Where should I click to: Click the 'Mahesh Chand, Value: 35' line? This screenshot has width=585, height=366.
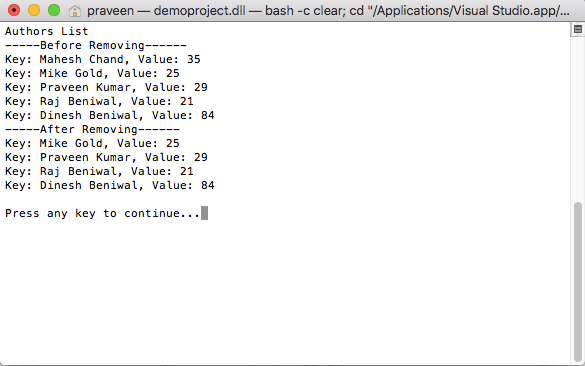tap(103, 59)
